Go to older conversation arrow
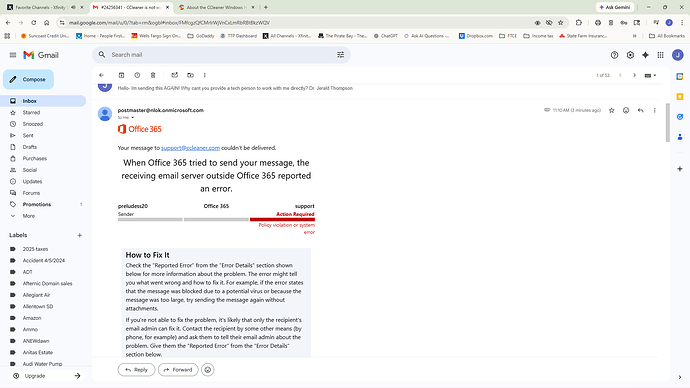Image resolution: width=690 pixels, height=388 pixels. pos(634,75)
